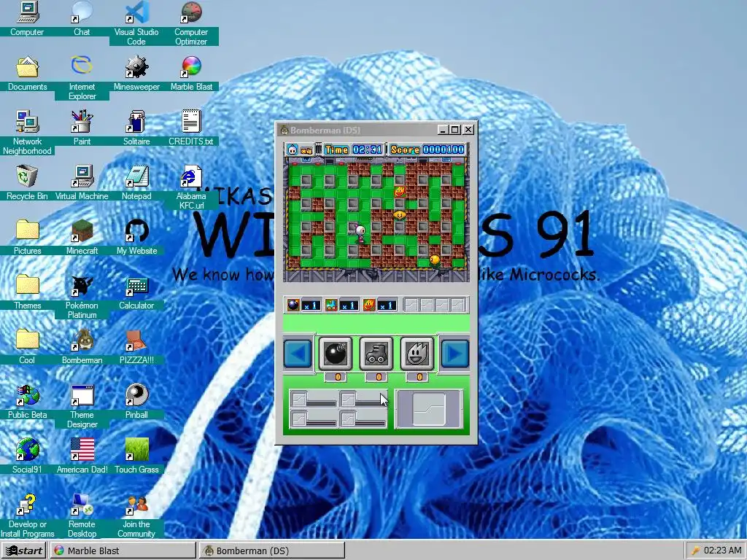Screen dimensions: 747x560
Task: Click the white Bomberman character
Action: point(360,233)
